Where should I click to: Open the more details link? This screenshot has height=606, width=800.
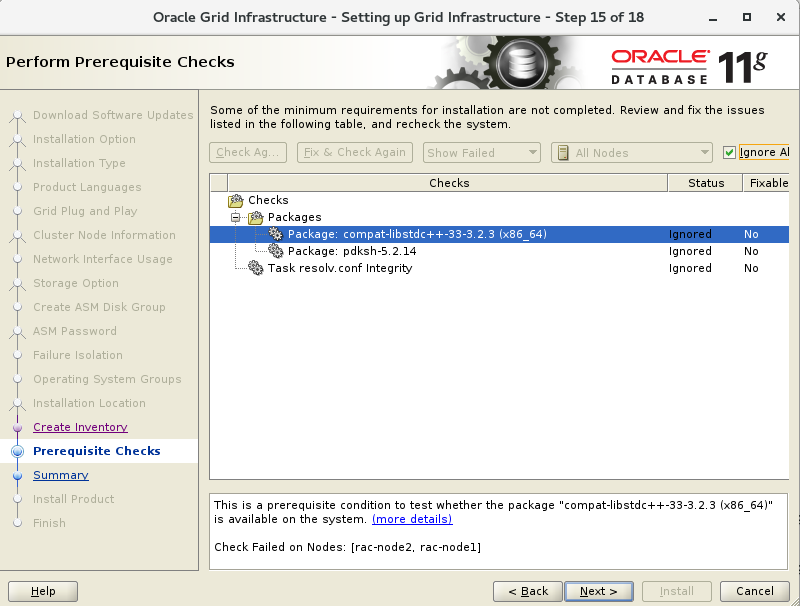[412, 519]
